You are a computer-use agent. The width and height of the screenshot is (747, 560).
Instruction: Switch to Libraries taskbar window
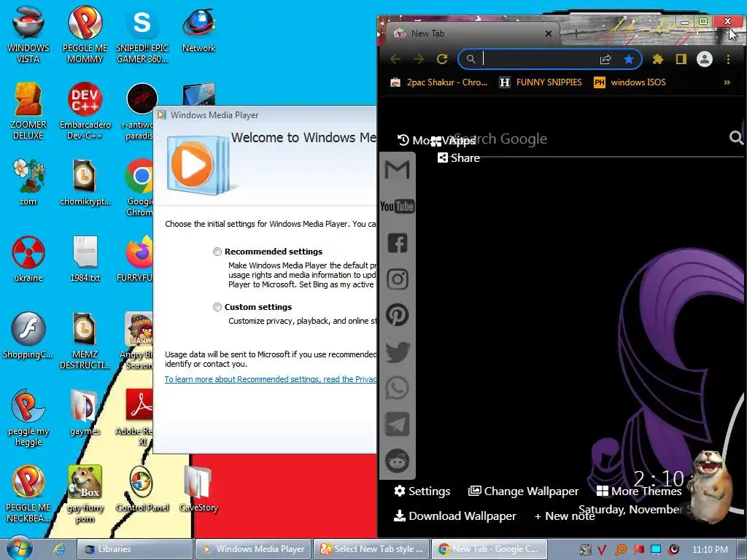135,549
